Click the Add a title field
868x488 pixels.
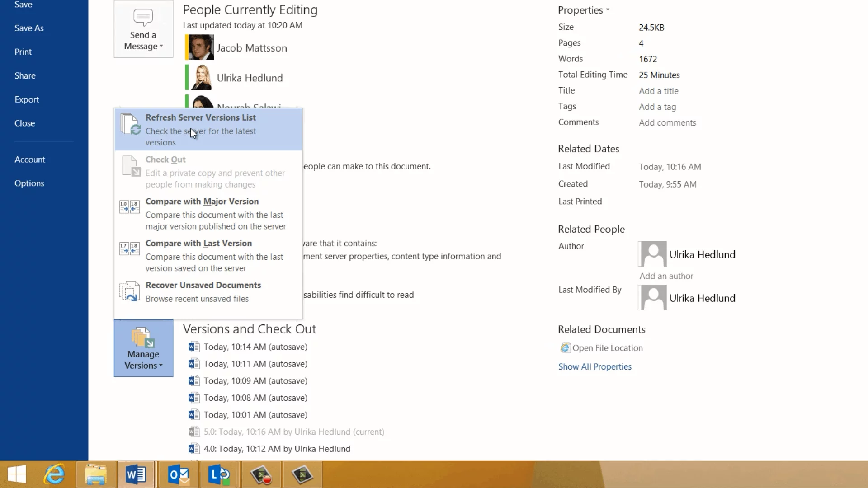pos(658,91)
